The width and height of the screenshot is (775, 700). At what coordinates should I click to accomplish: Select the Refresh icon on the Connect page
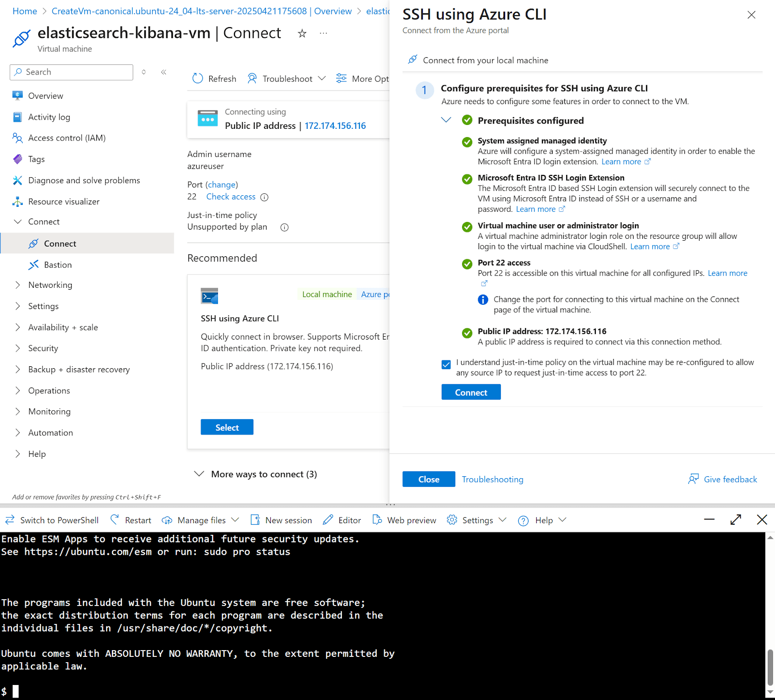[x=197, y=78]
